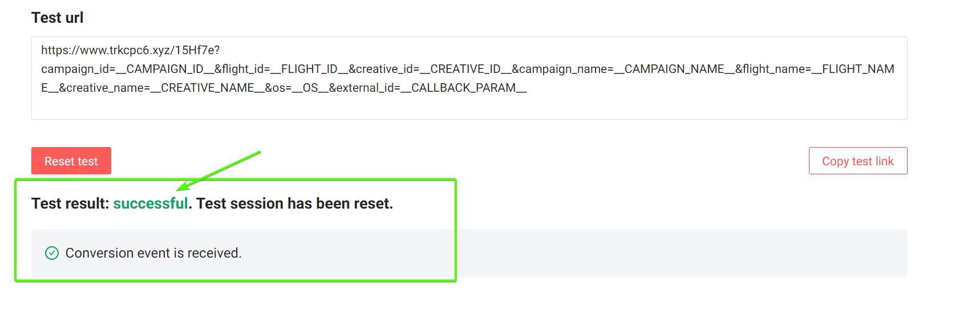Screen dimensions: 980x322
Task: Click the green word successful
Action: [x=151, y=203]
